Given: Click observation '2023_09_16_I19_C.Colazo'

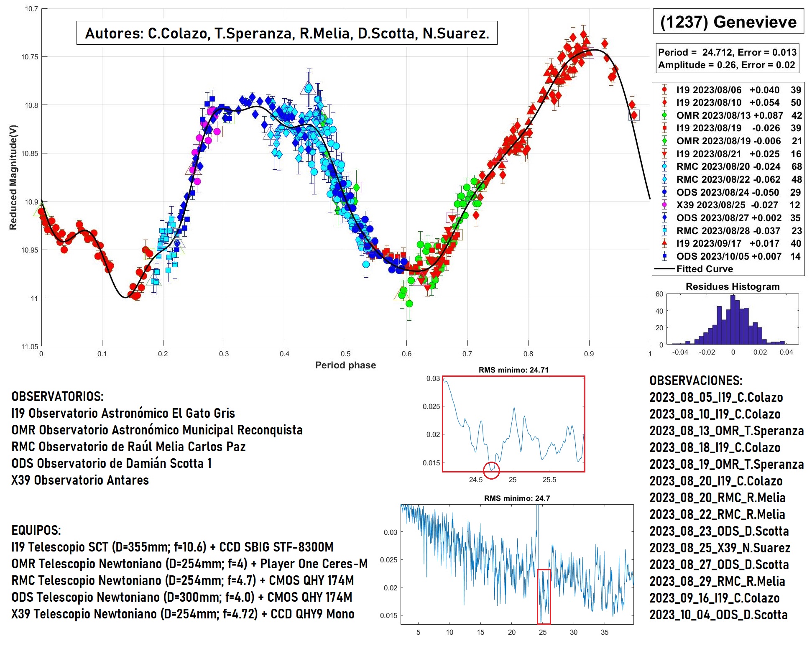Looking at the screenshot, I should point(715,598).
